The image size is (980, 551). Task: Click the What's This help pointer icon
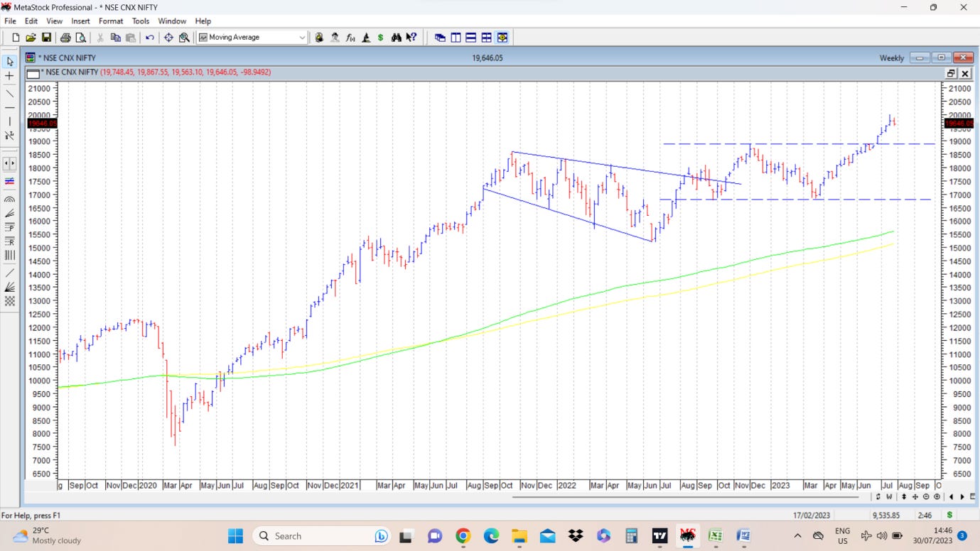[411, 38]
